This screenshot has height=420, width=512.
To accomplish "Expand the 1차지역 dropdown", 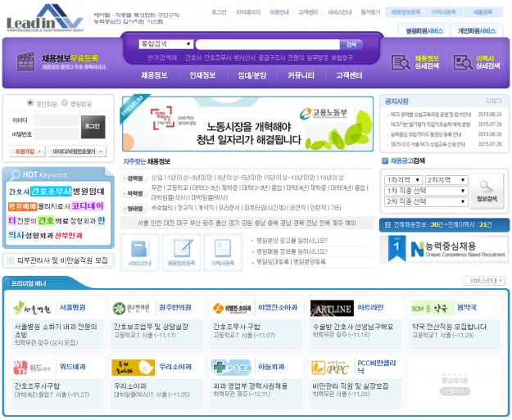I will 403,179.
